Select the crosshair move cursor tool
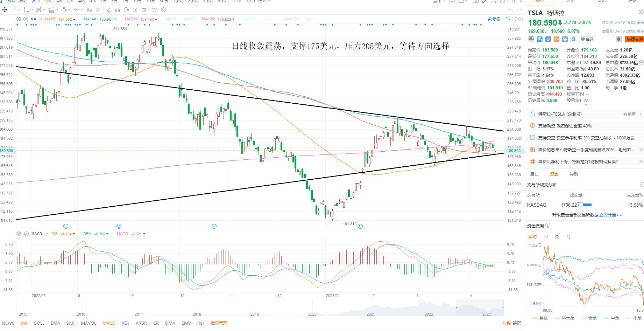 coord(5,10)
